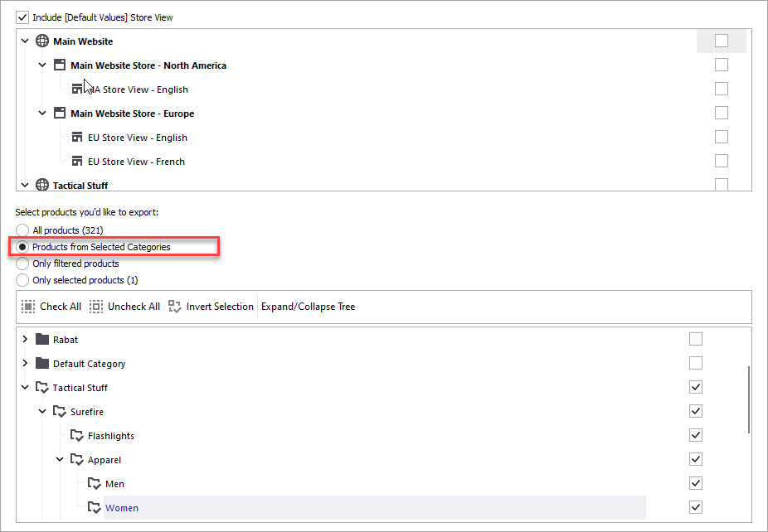The width and height of the screenshot is (768, 532).
Task: Uncheck the Surefire category checkbox
Action: click(696, 411)
